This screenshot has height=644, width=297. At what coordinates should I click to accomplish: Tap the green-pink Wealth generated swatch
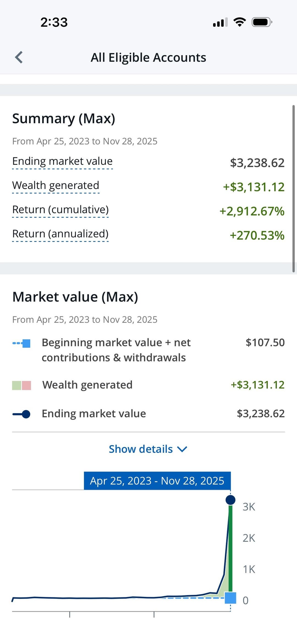coord(21,385)
